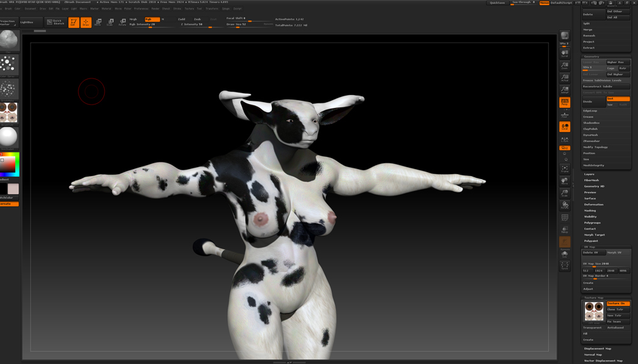
Task: Toggle Persp perspective view
Action: [565, 103]
